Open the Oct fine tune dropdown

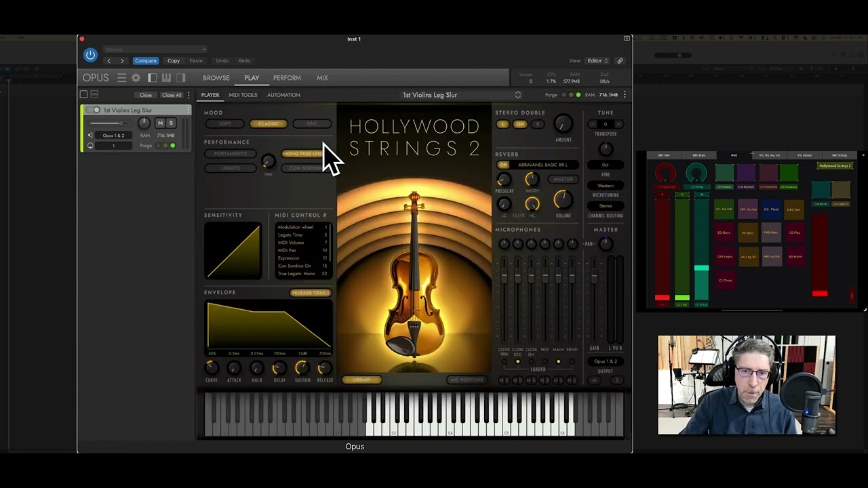pos(606,165)
